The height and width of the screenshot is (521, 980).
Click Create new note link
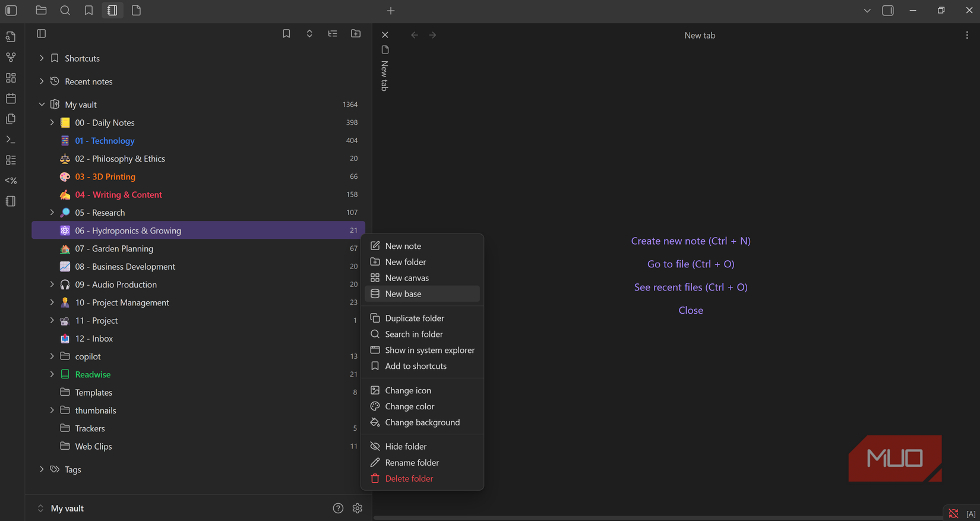tap(690, 241)
